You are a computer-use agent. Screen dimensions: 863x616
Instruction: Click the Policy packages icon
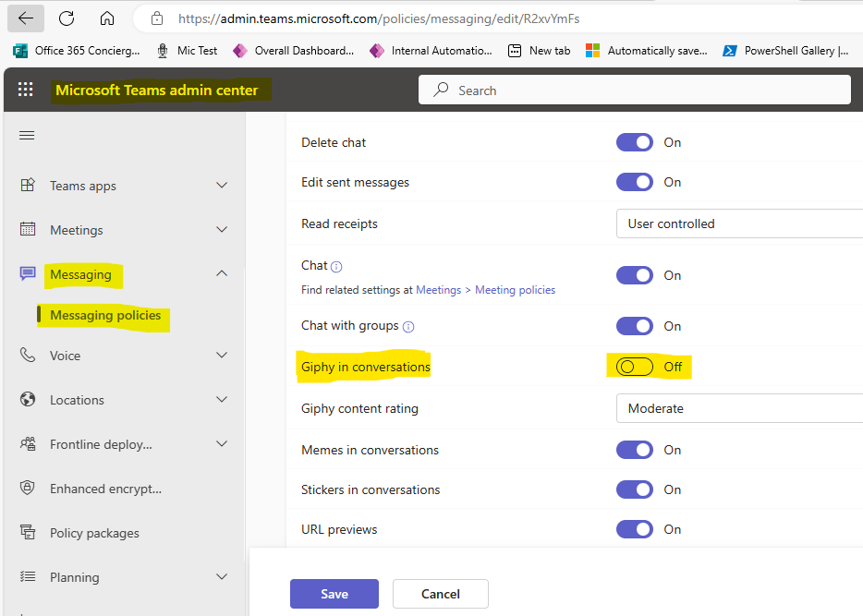[x=28, y=532]
